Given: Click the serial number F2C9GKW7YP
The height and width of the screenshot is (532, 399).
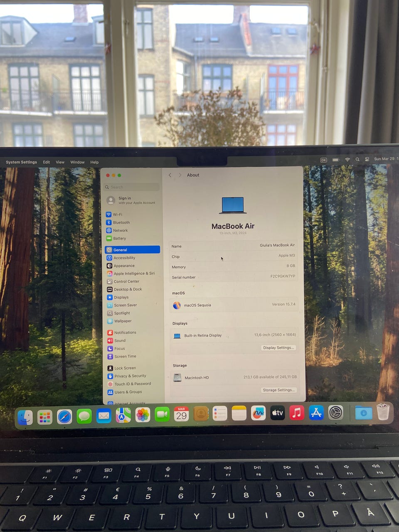Looking at the screenshot, I should click(x=283, y=276).
